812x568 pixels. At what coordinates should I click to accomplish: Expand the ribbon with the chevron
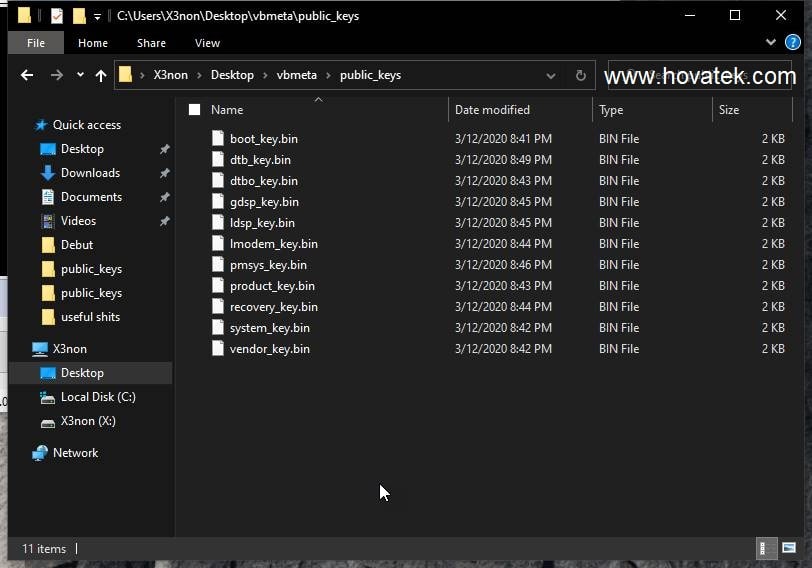[771, 42]
